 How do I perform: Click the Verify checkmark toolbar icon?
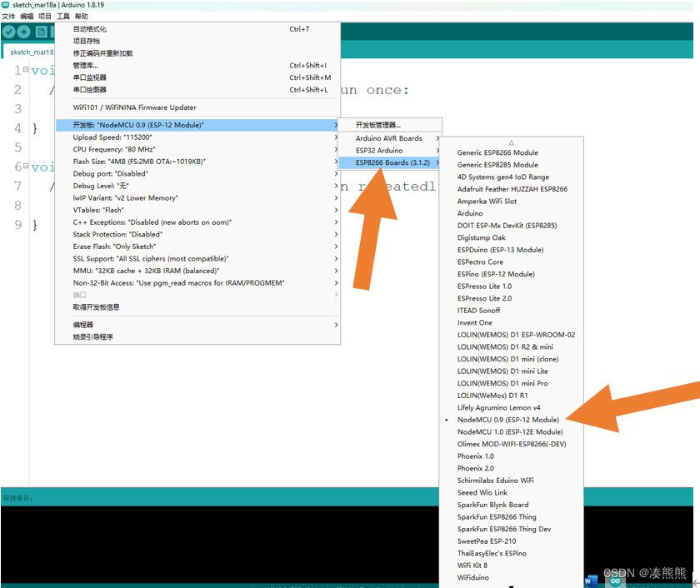8,32
